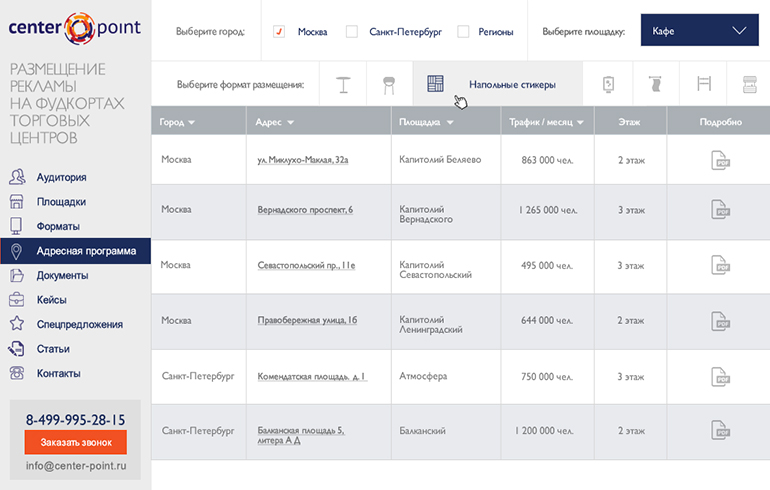The height and width of the screenshot is (490, 770).
Task: Open the Площадки menu section
Action: 61,202
